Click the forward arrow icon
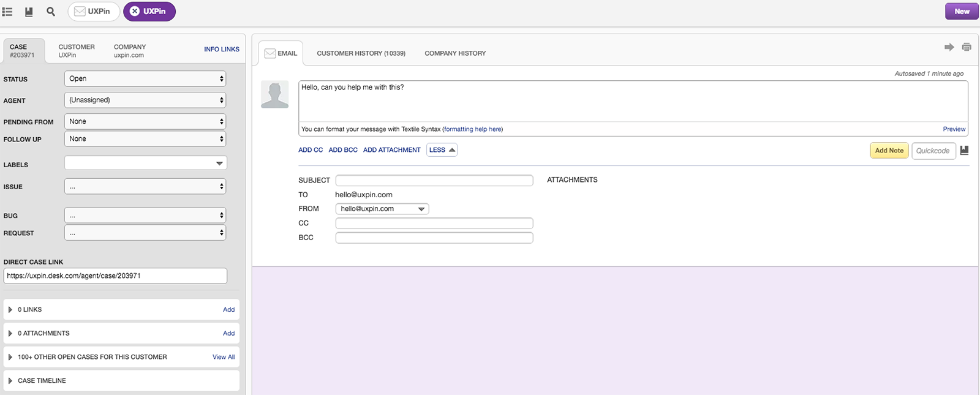Screen dimensions: 980x395 [x=949, y=47]
